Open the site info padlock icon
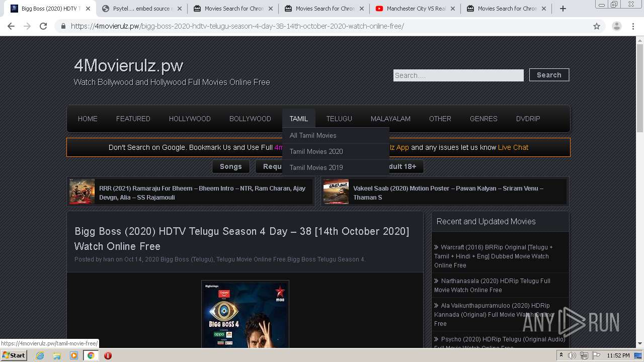Viewport: 644px width, 362px height. point(63,26)
